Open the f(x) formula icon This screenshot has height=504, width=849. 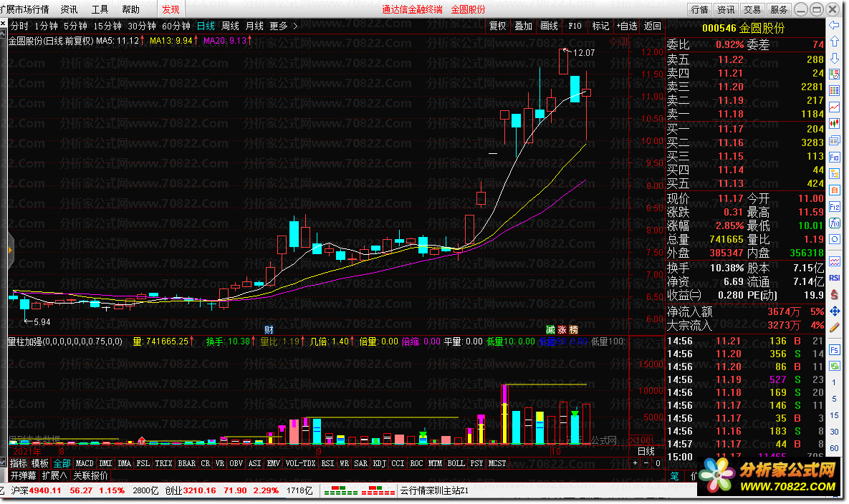coord(835,223)
